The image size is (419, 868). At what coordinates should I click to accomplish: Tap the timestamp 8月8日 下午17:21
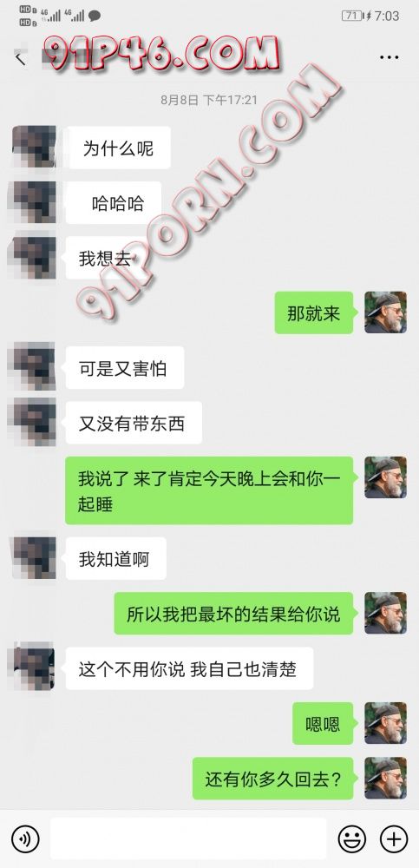[x=209, y=100]
